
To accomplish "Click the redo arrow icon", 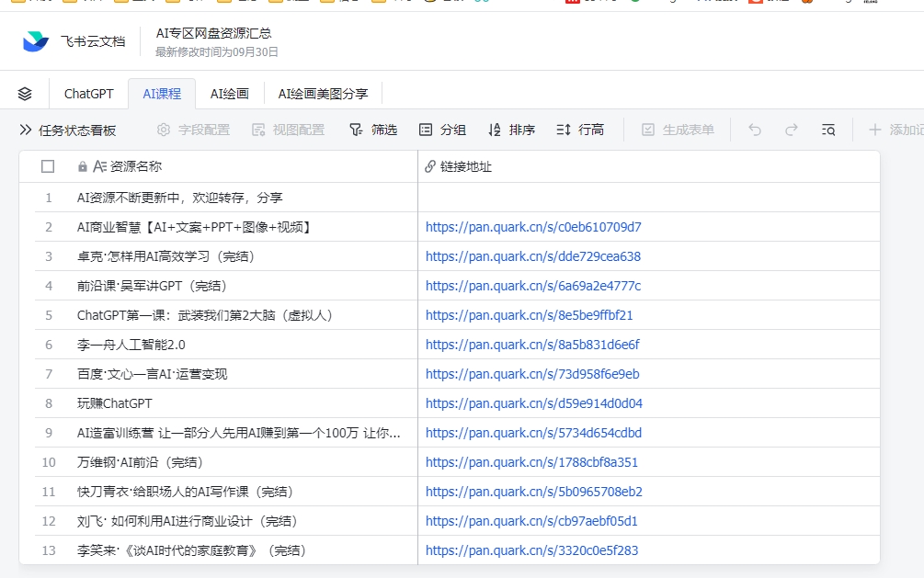I will coord(792,130).
